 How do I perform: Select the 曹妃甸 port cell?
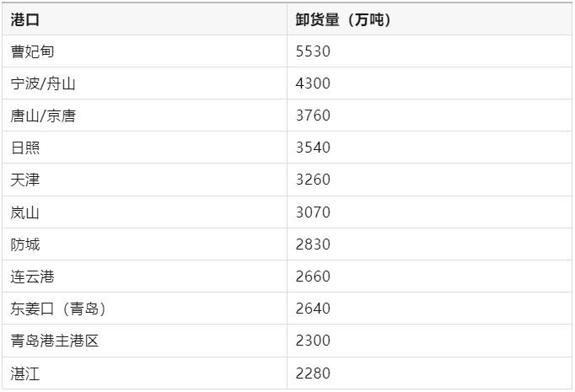pos(144,51)
